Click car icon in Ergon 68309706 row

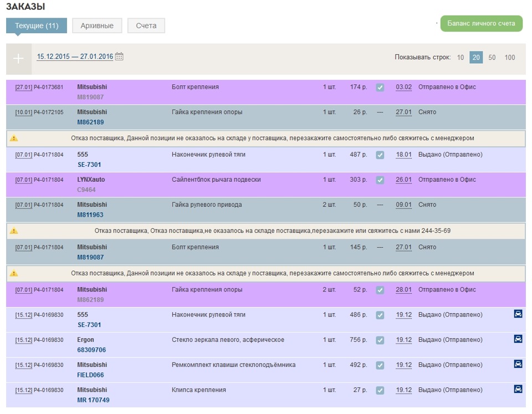(518, 339)
